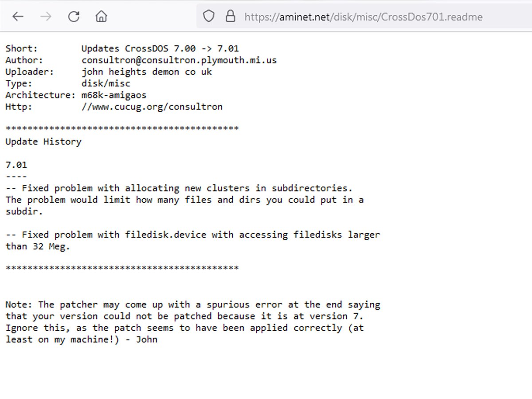Click the "least on my machine!) - John" line
Viewport: 532px width, 399px height.
tap(82, 340)
